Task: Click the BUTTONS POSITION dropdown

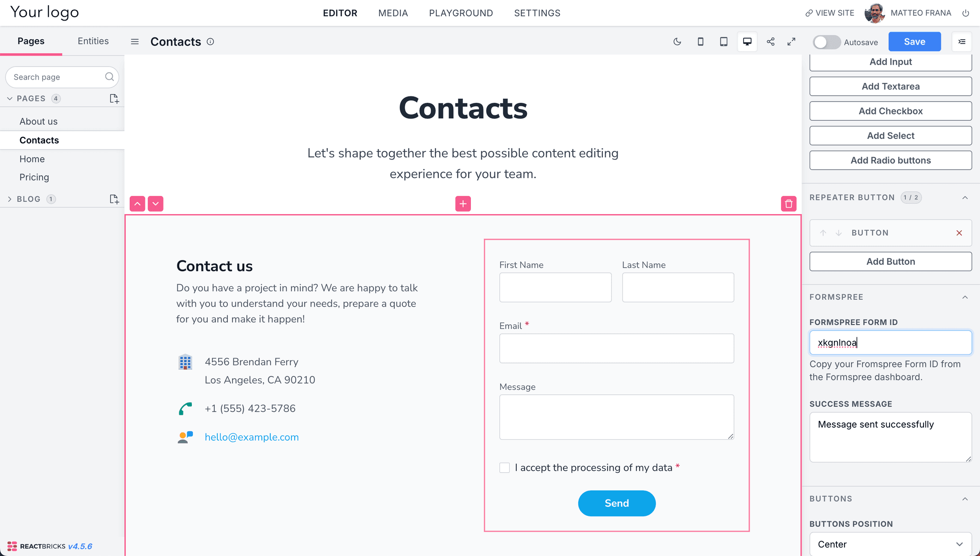Action: pyautogui.click(x=890, y=545)
